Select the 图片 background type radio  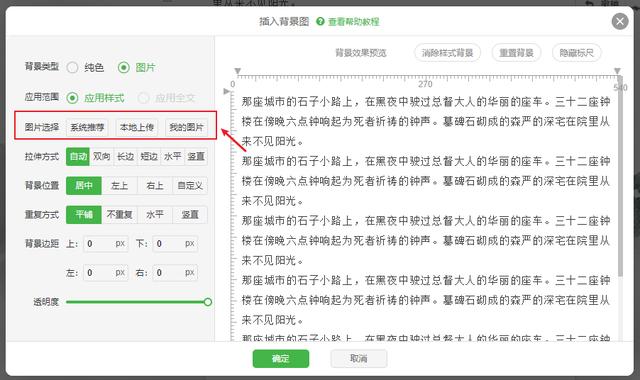click(124, 67)
